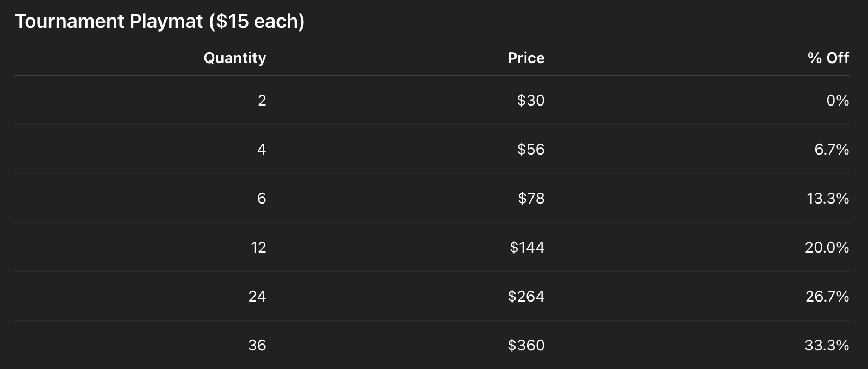Click the $264 price cell

click(x=526, y=296)
